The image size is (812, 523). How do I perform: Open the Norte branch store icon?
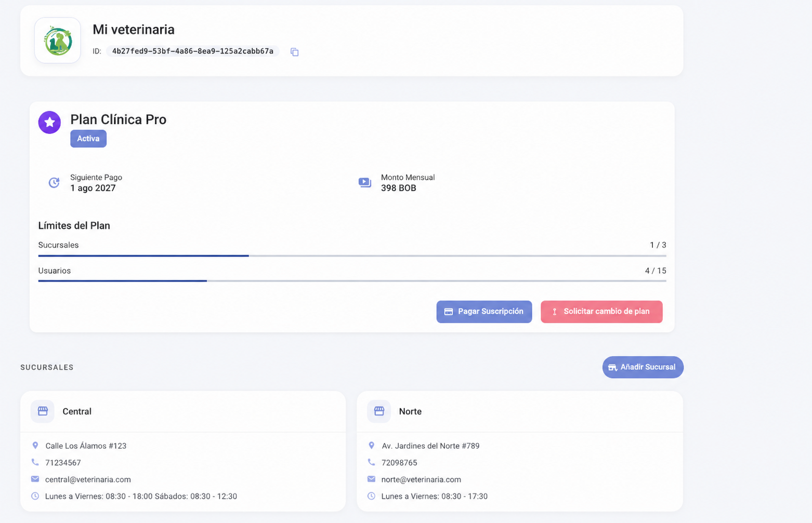[x=379, y=411]
